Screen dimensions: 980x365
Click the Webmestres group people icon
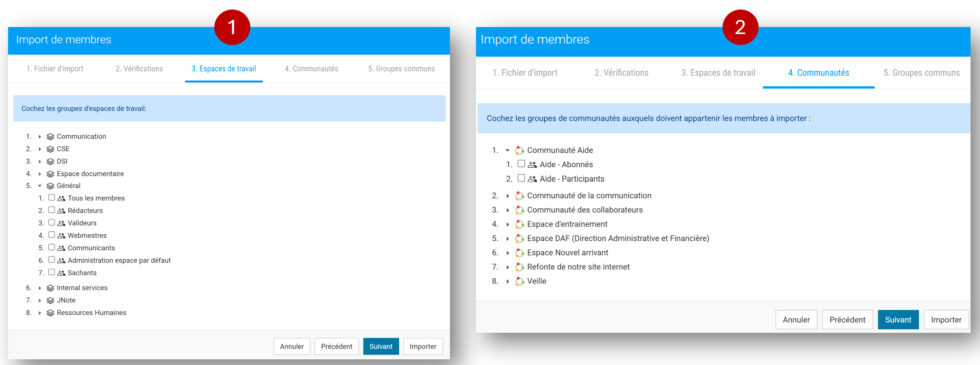tap(61, 236)
